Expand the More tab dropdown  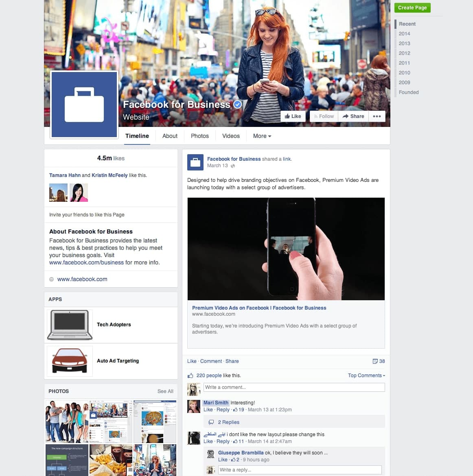click(262, 136)
